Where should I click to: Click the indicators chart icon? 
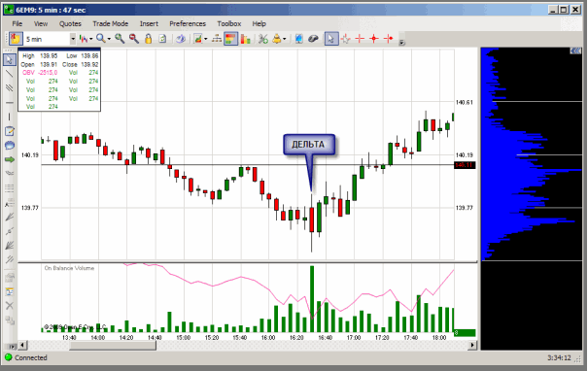click(x=198, y=39)
